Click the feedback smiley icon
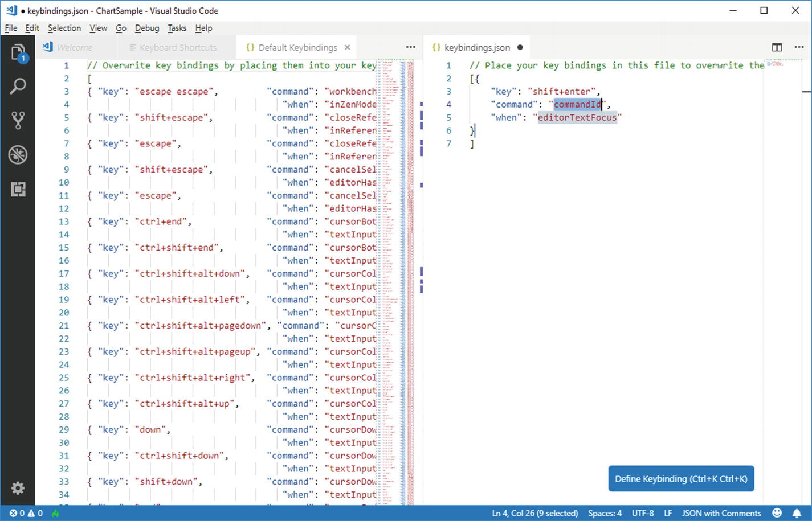The width and height of the screenshot is (812, 521). point(777,513)
